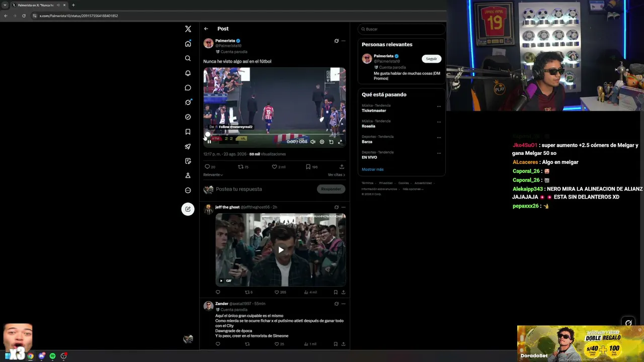Image resolution: width=644 pixels, height=362 pixels.
Task: Reload the page in browser
Action: click(x=24, y=16)
